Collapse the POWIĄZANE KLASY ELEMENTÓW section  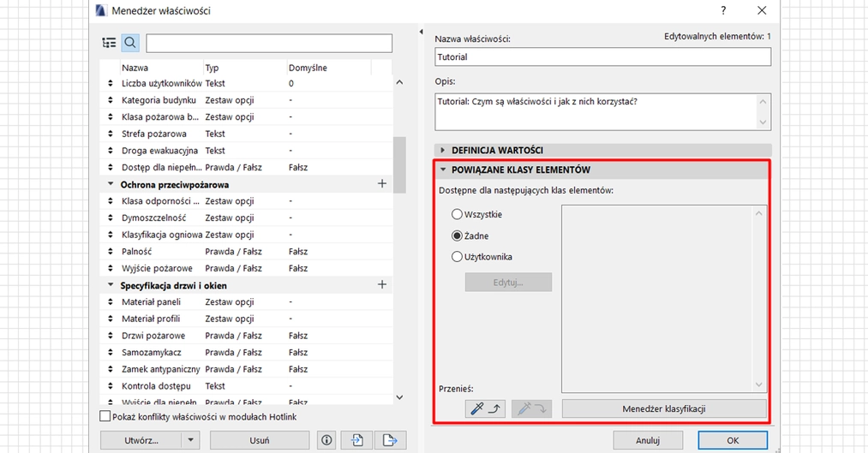click(x=443, y=170)
